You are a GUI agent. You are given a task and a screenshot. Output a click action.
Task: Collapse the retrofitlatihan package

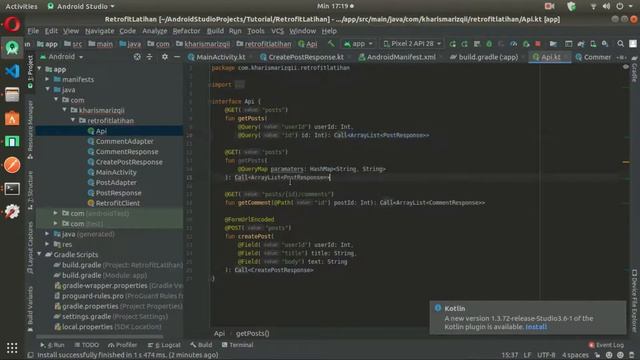73,120
